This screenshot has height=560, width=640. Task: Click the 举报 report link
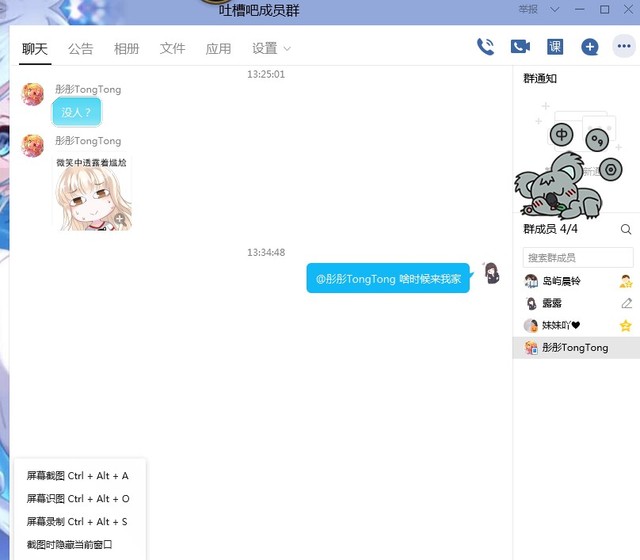tap(527, 9)
